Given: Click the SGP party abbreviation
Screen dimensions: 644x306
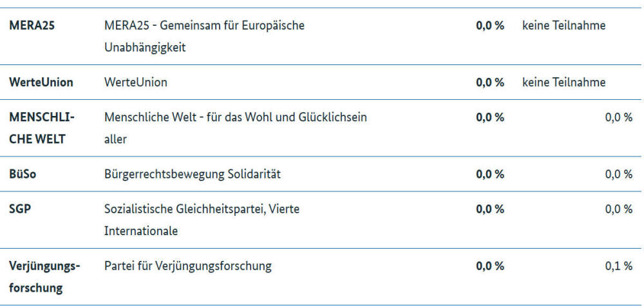Looking at the screenshot, I should [20, 209].
